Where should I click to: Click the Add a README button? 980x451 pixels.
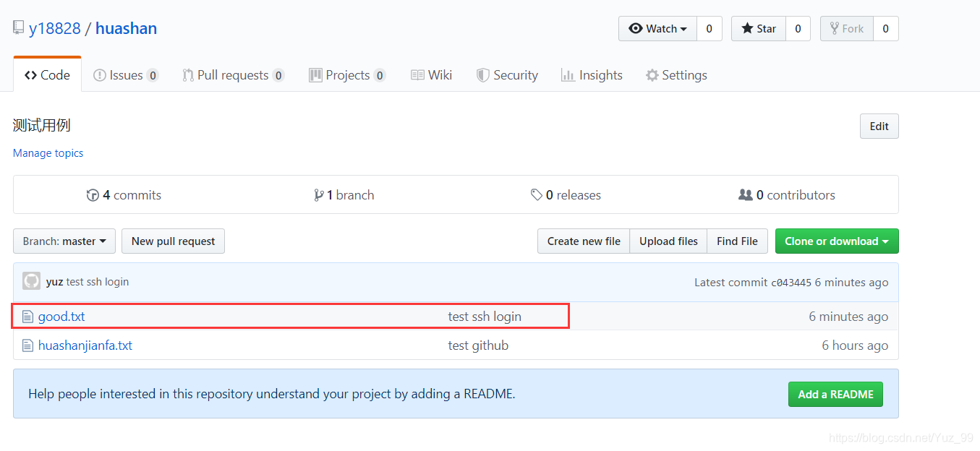point(835,394)
